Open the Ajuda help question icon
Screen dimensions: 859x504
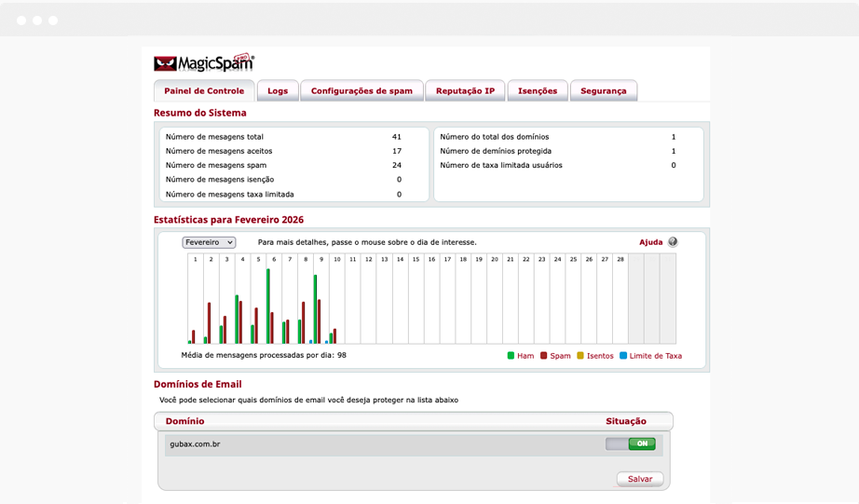point(673,242)
